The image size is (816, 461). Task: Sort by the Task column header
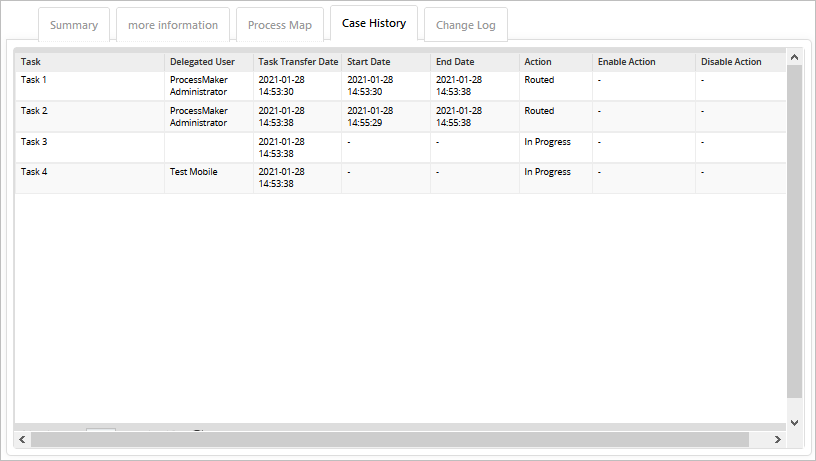pos(90,62)
